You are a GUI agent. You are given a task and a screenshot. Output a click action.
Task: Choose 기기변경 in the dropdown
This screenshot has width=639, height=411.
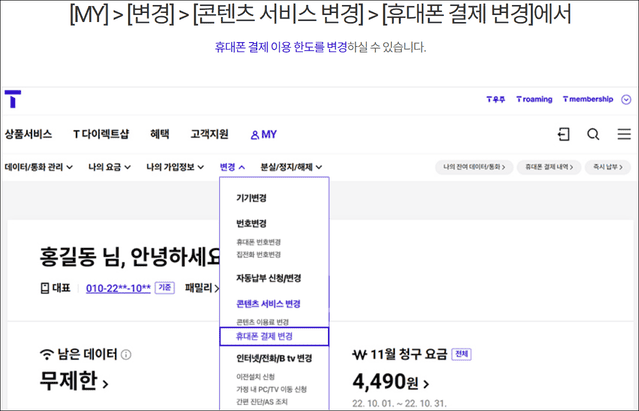pos(251,198)
